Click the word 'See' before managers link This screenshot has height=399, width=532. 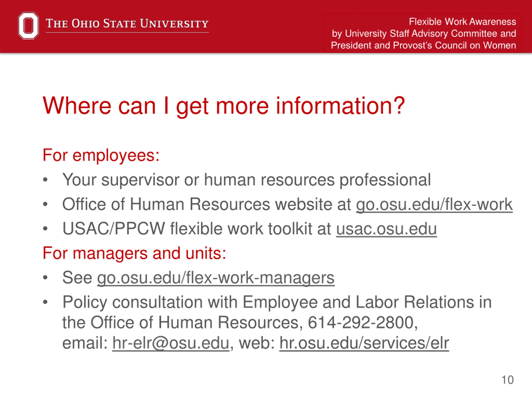point(77,278)
